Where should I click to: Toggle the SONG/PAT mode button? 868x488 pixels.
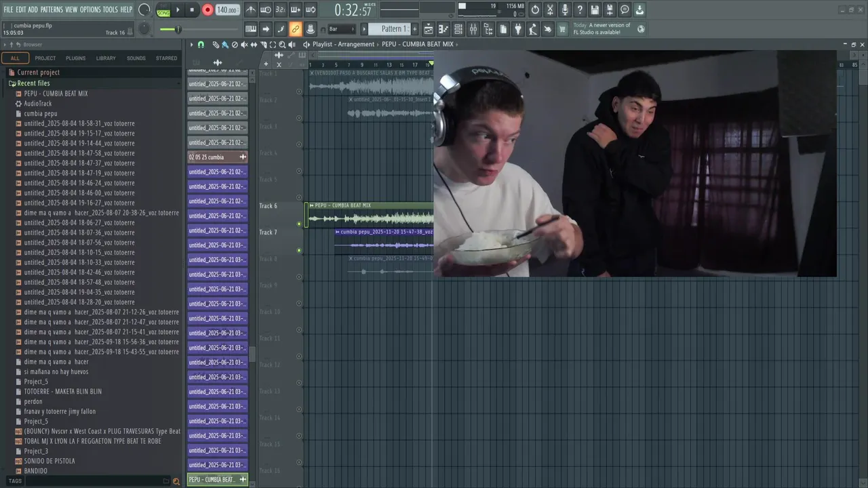pos(163,10)
